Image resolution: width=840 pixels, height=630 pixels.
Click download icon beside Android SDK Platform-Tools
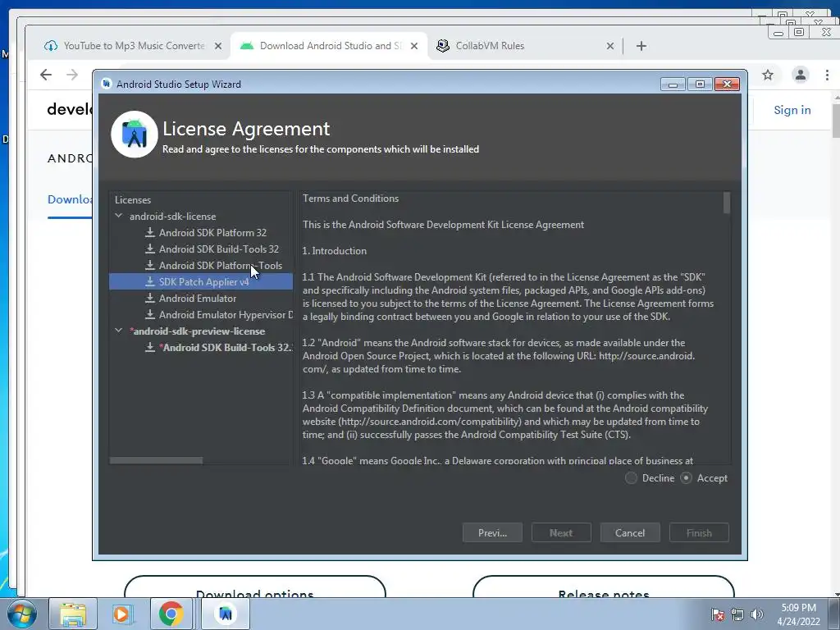tap(150, 265)
